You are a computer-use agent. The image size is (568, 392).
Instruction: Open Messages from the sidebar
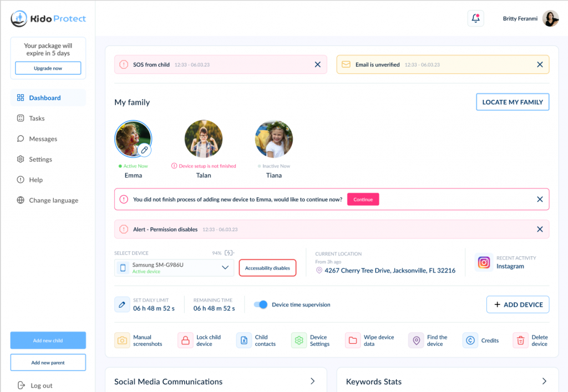(43, 139)
